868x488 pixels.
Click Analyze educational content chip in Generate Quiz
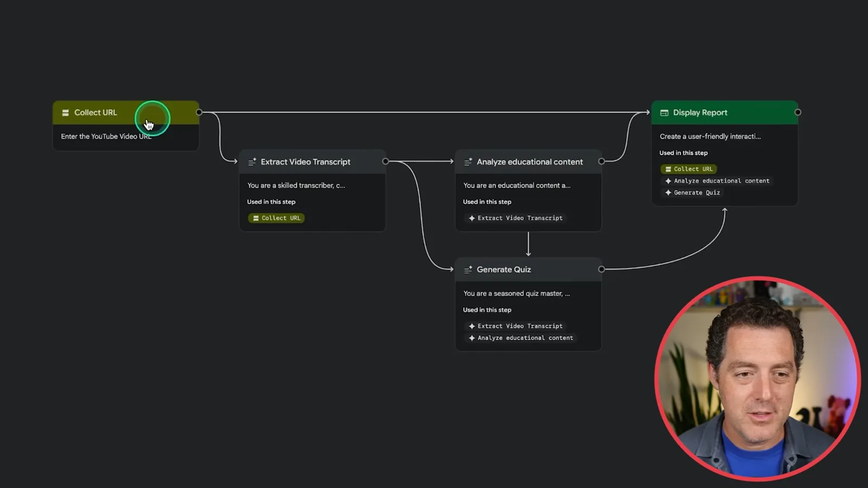click(521, 338)
